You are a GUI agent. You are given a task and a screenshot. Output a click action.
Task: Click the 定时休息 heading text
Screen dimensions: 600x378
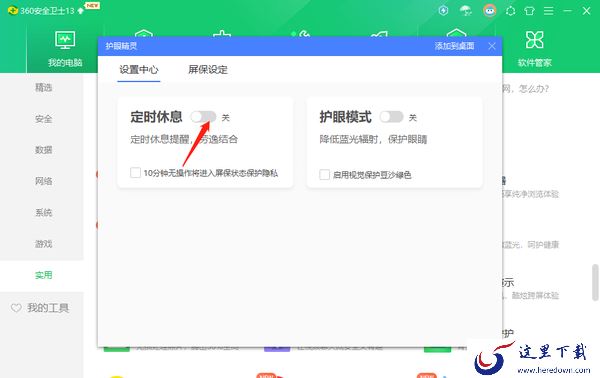156,117
